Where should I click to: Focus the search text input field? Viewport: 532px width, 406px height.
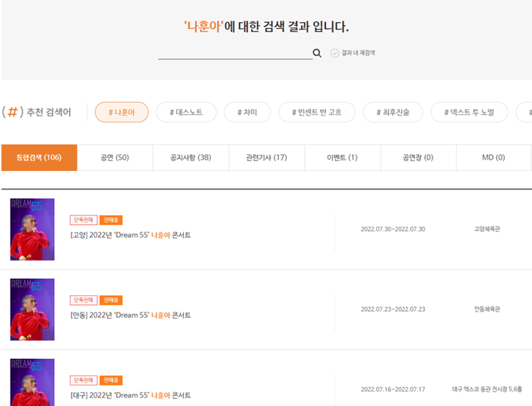pyautogui.click(x=235, y=52)
